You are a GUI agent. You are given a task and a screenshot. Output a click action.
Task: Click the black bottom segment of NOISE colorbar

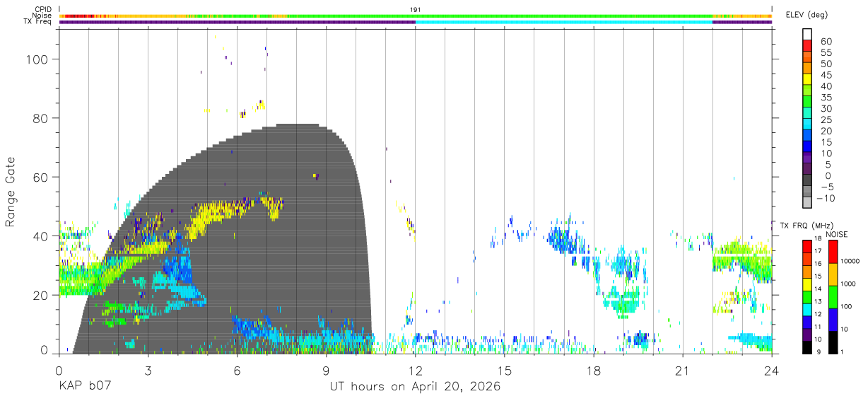(x=833, y=342)
